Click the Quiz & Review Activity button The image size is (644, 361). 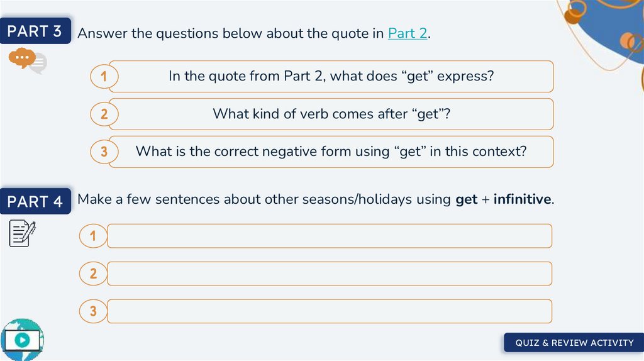tap(574, 343)
